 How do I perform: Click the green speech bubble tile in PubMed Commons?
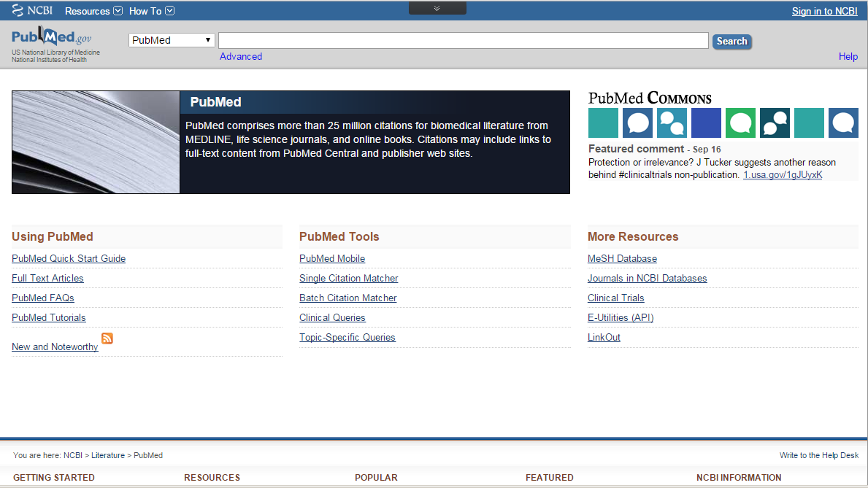(740, 123)
